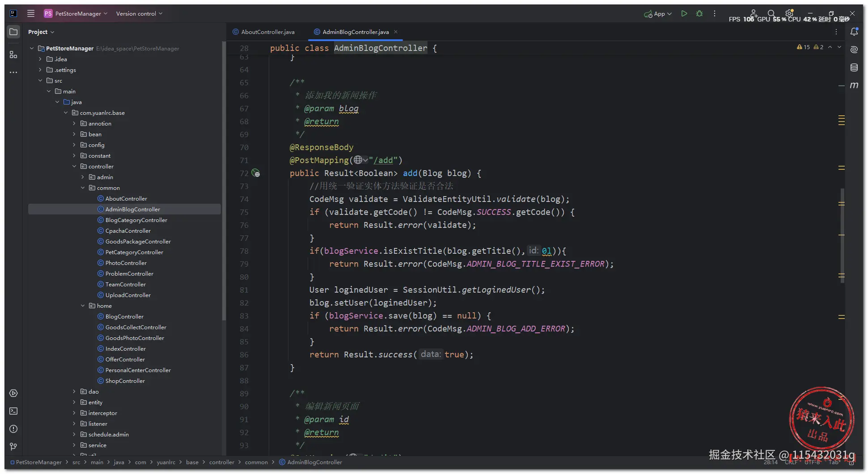Open PetCategoryController file

click(134, 252)
